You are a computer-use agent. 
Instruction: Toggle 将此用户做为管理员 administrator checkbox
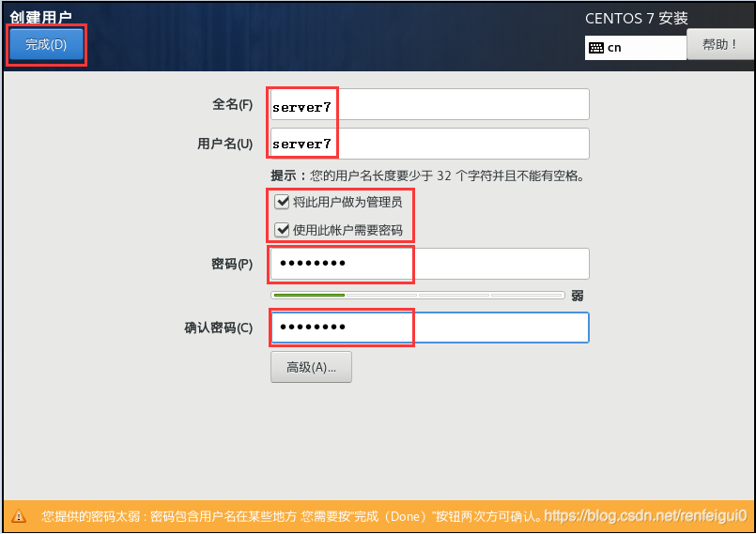click(282, 202)
